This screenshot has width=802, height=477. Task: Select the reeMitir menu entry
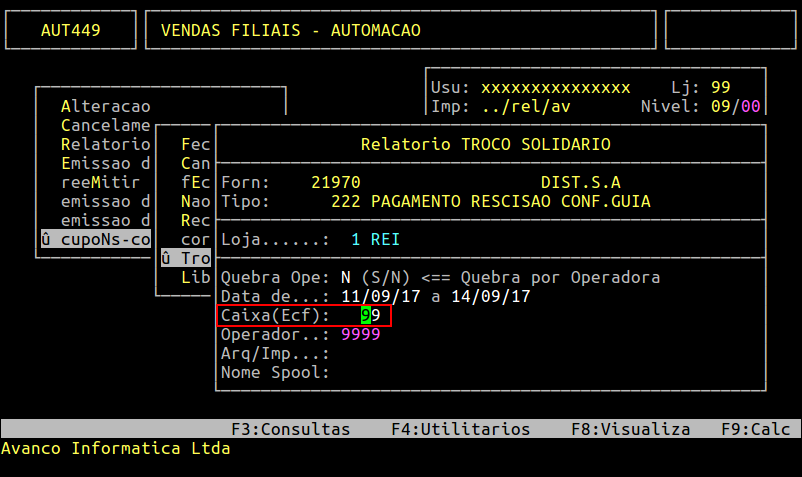[100, 182]
